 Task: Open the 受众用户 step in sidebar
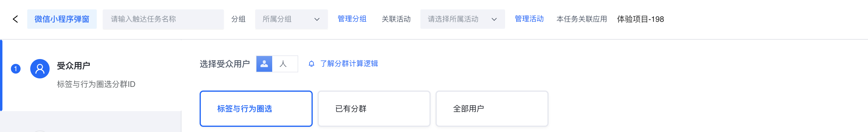coord(73,66)
